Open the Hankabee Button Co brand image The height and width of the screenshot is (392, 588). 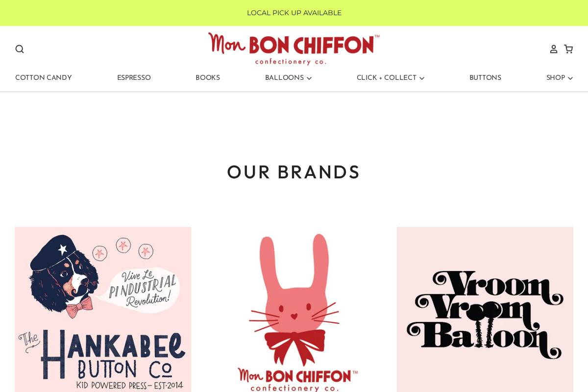103,309
